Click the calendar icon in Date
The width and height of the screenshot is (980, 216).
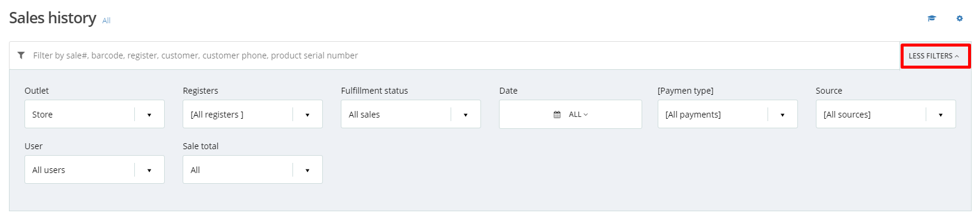(557, 115)
